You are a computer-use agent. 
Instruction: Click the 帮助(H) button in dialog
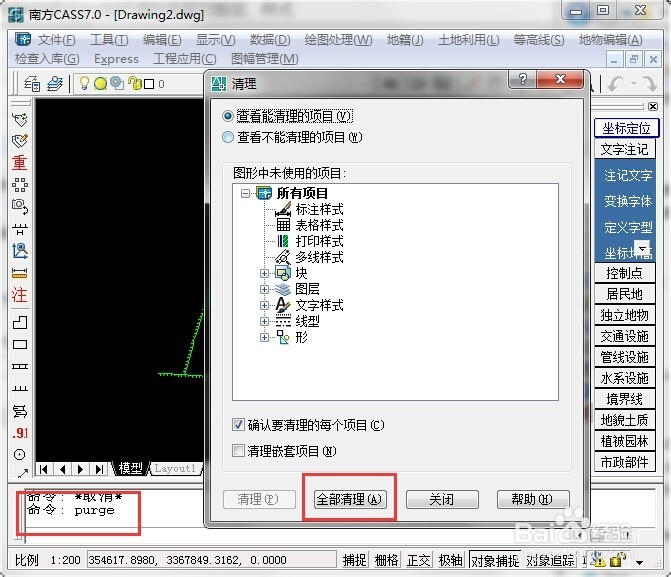533,499
